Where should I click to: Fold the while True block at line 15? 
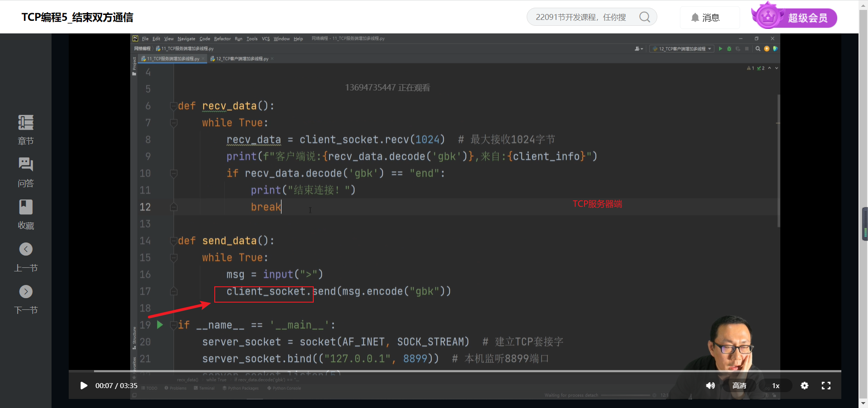[x=173, y=257]
